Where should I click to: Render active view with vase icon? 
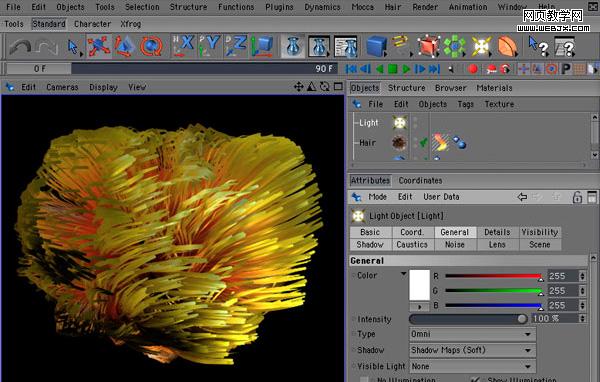point(293,46)
